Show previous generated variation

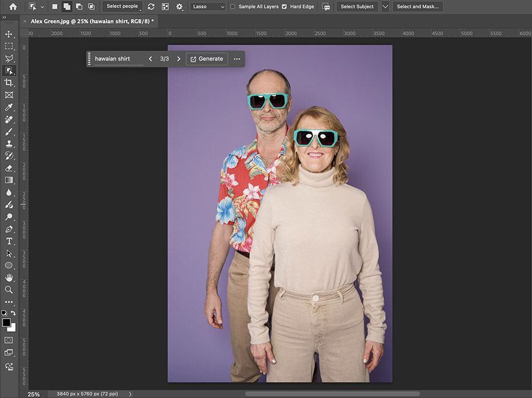click(150, 59)
